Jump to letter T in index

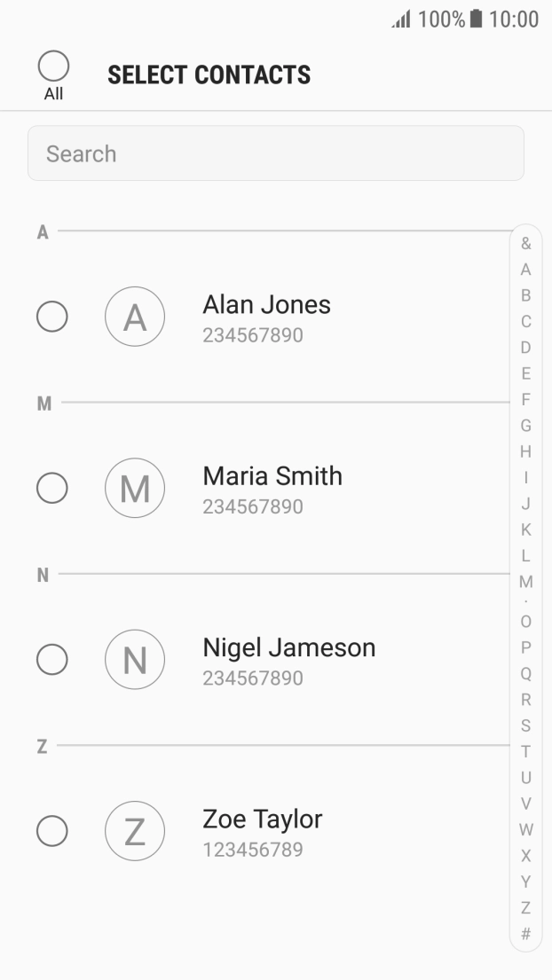(x=526, y=752)
